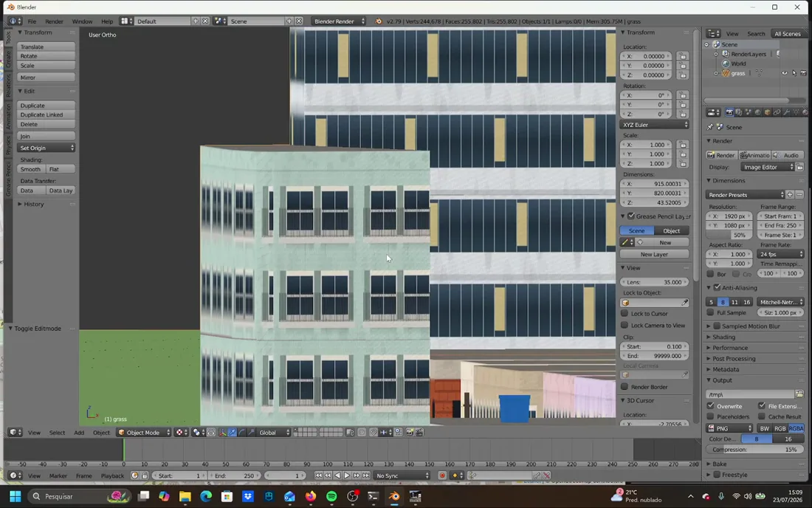
Task: Click the eyedropper in Lock to Object field
Action: tap(684, 303)
